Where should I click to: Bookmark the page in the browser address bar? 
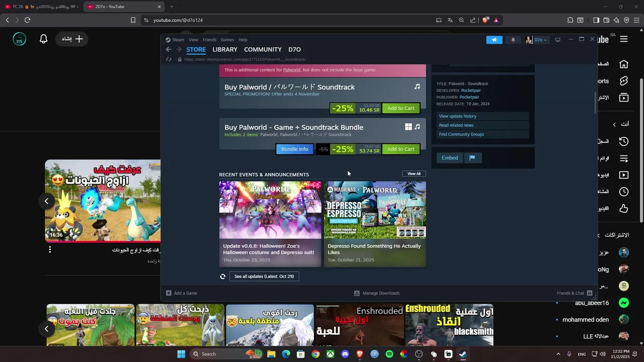tap(133, 20)
